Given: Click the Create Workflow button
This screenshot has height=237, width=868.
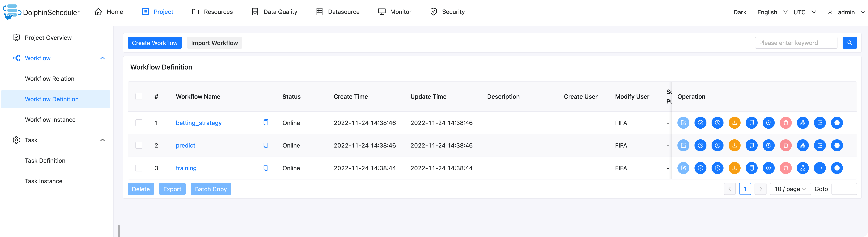Looking at the screenshot, I should [155, 43].
